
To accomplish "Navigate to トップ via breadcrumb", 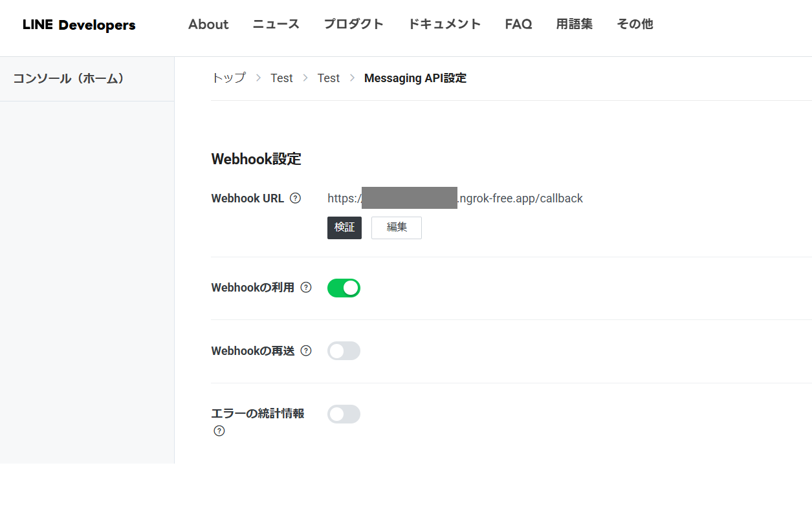I will (x=228, y=78).
